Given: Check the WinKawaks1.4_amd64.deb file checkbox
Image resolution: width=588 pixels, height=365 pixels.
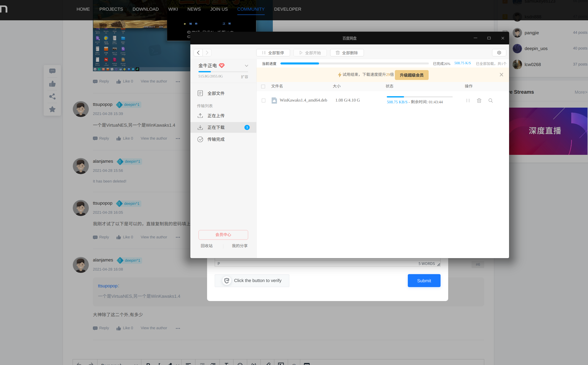Looking at the screenshot, I should pos(263,101).
